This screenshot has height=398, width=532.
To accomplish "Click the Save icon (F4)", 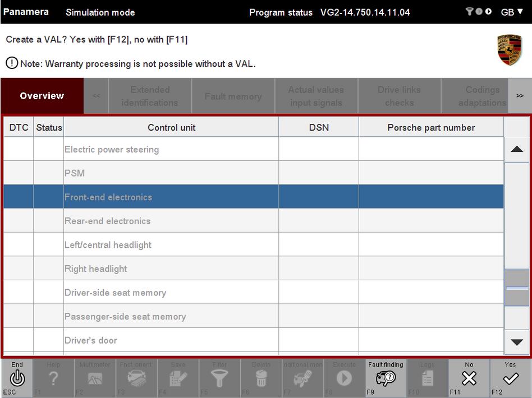I will coord(178,378).
